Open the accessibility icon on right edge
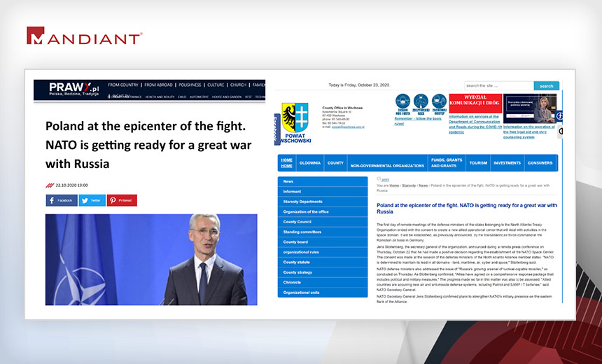Viewport: 602px width, 364px height. point(559,115)
